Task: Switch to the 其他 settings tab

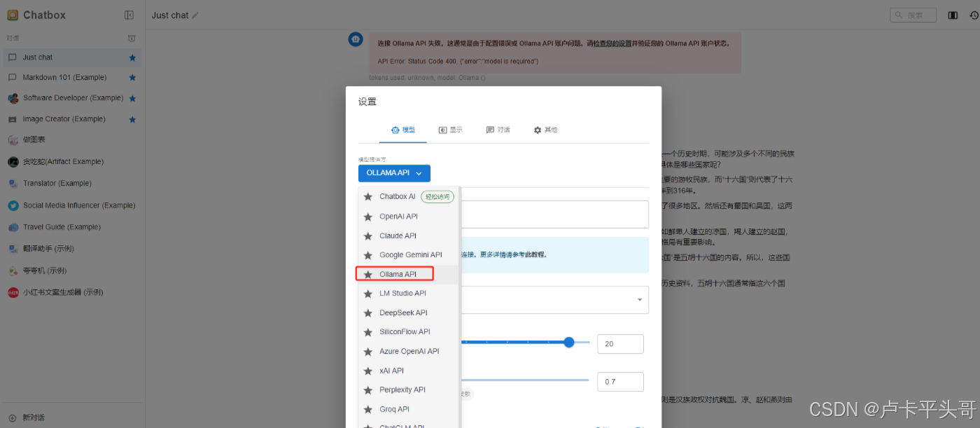Action: (545, 130)
